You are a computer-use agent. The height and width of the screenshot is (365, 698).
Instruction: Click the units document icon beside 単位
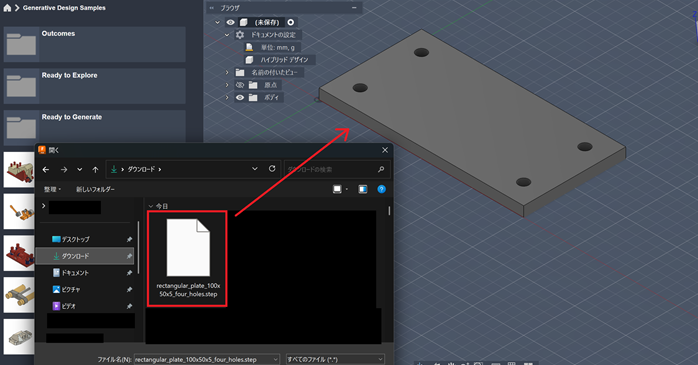[249, 47]
